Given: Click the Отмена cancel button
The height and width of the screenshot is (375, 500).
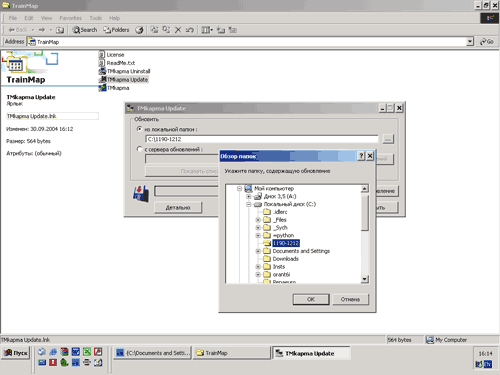Looking at the screenshot, I should click(350, 299).
